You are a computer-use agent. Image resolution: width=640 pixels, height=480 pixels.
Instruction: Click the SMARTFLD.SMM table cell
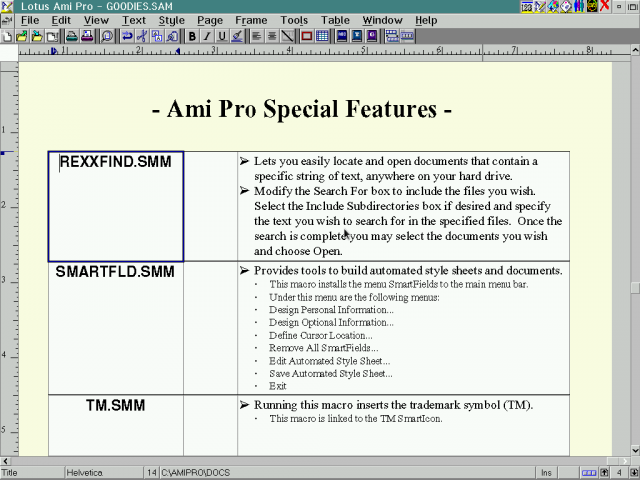pos(116,328)
